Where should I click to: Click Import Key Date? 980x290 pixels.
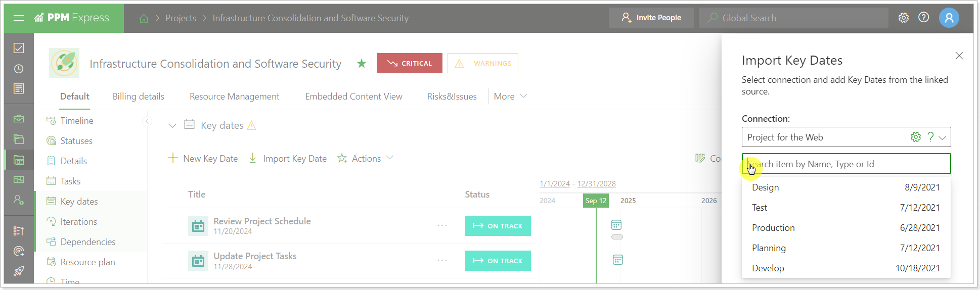288,158
